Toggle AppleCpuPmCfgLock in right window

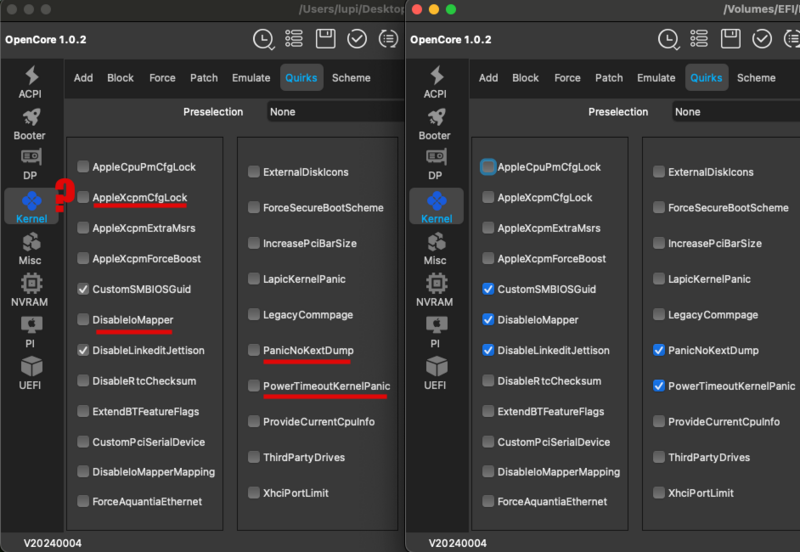488,167
